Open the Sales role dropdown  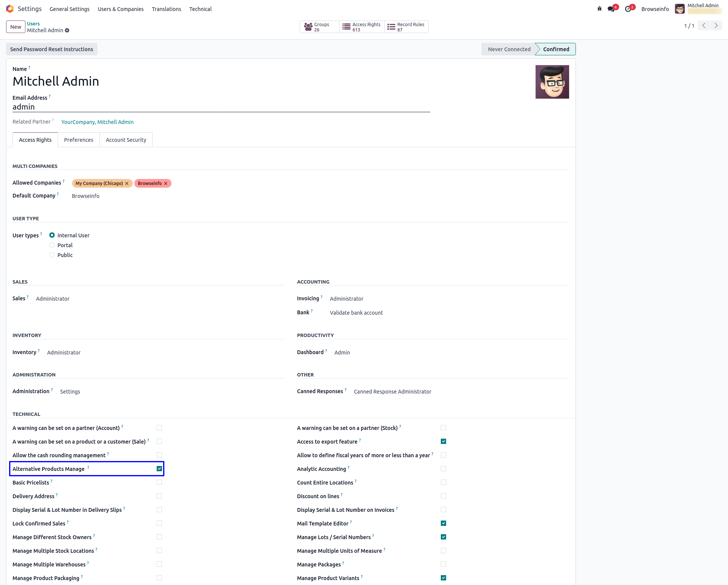(x=53, y=299)
